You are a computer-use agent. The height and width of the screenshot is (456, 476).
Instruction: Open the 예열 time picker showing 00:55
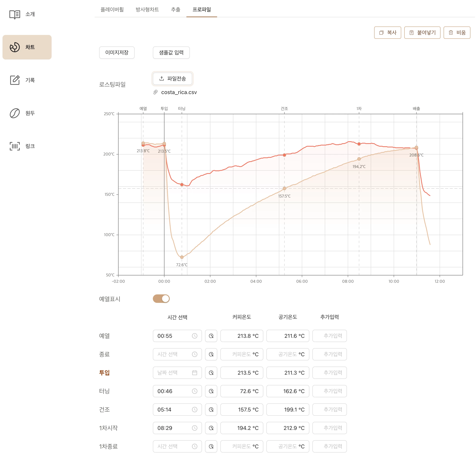click(177, 336)
